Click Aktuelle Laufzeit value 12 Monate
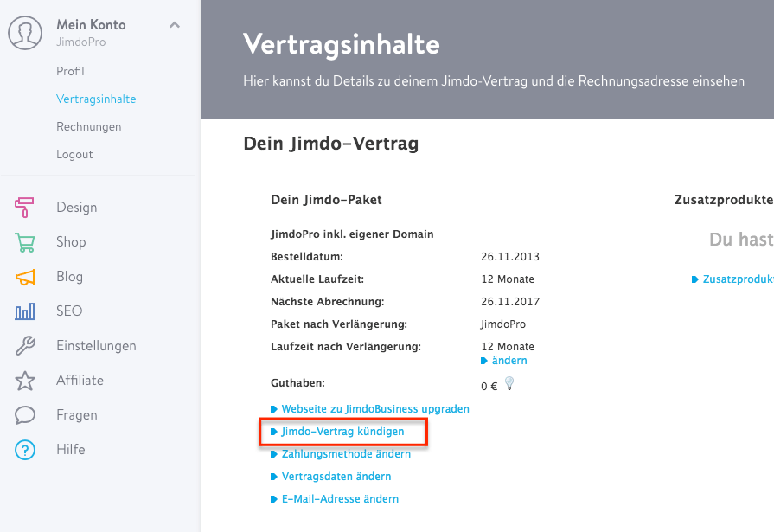 (508, 279)
